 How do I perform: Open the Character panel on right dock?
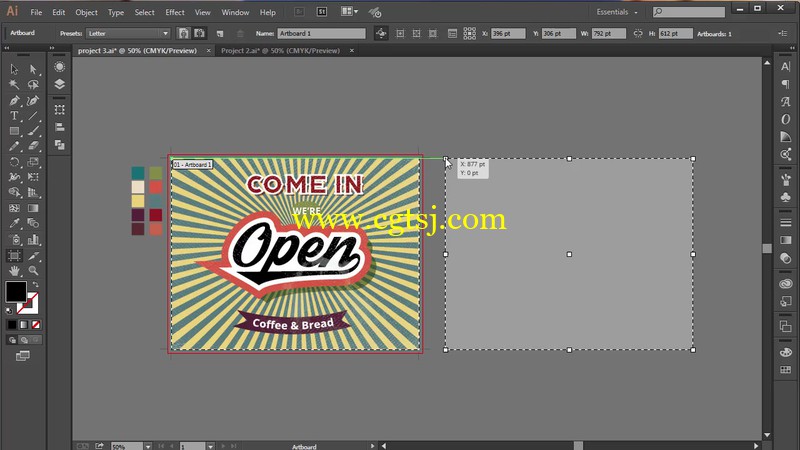(786, 66)
